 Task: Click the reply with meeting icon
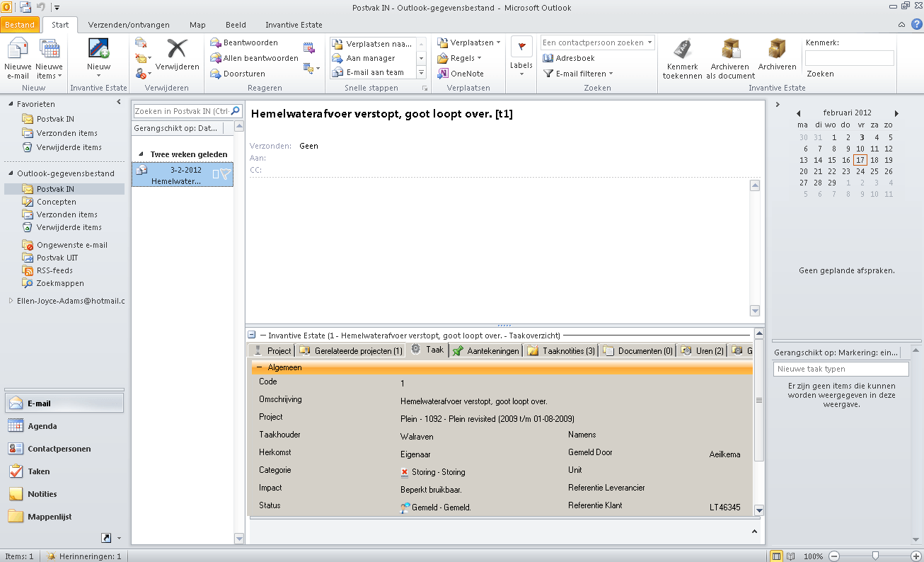point(308,48)
